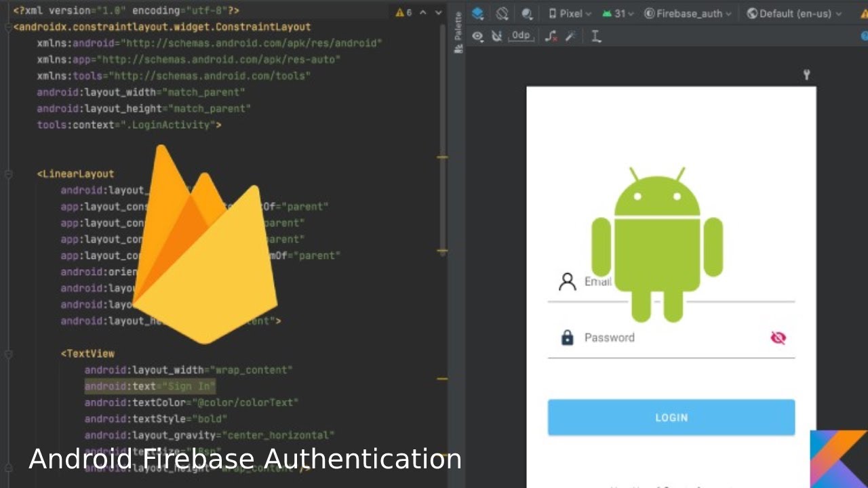Screen dimensions: 868x488
Task: Click the <?xml version declaration line
Action: coord(126,11)
